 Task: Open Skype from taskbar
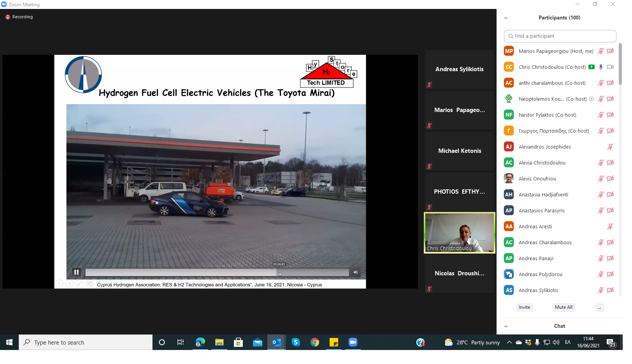[296, 342]
